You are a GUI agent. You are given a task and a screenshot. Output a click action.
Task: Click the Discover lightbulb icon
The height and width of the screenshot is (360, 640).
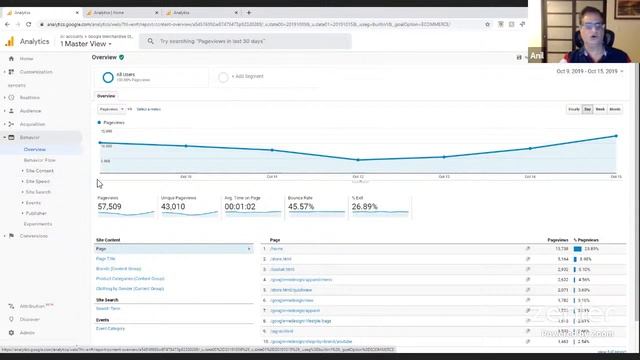11,319
